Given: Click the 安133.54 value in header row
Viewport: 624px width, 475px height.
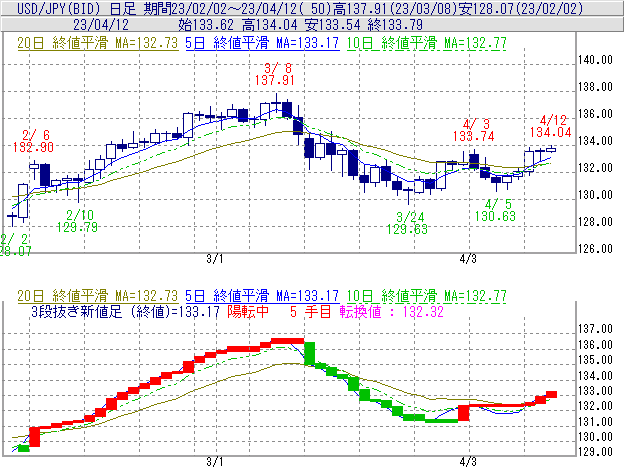Looking at the screenshot, I should point(332,25).
